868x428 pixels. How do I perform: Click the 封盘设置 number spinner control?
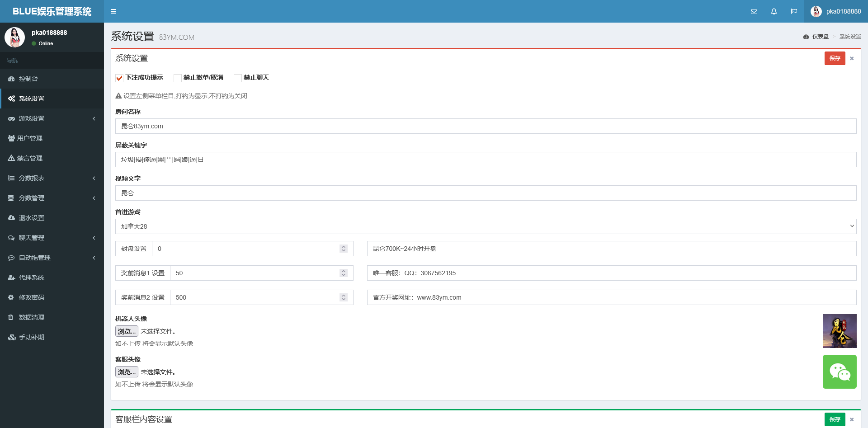pyautogui.click(x=344, y=249)
